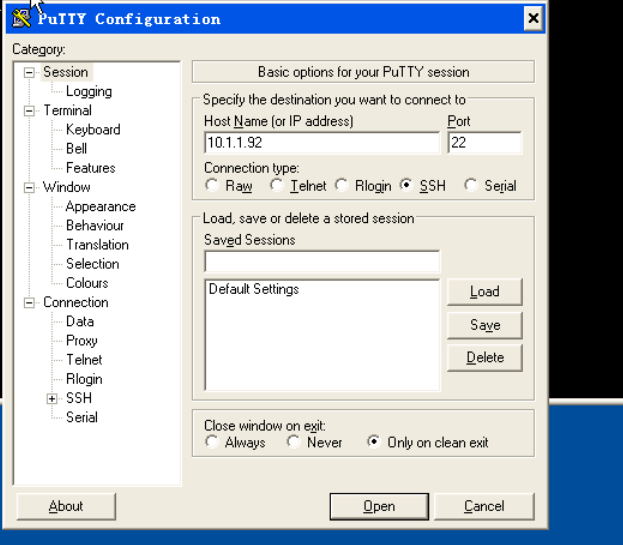Click the Port input field

point(485,143)
